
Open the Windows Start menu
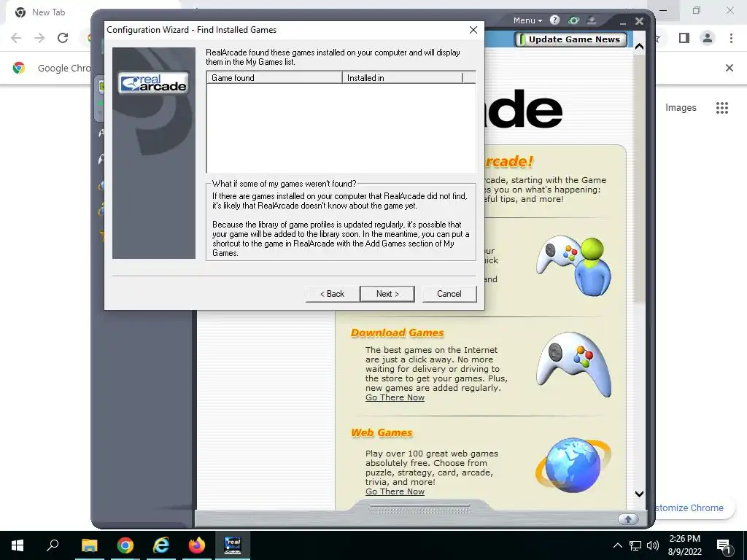click(x=18, y=545)
